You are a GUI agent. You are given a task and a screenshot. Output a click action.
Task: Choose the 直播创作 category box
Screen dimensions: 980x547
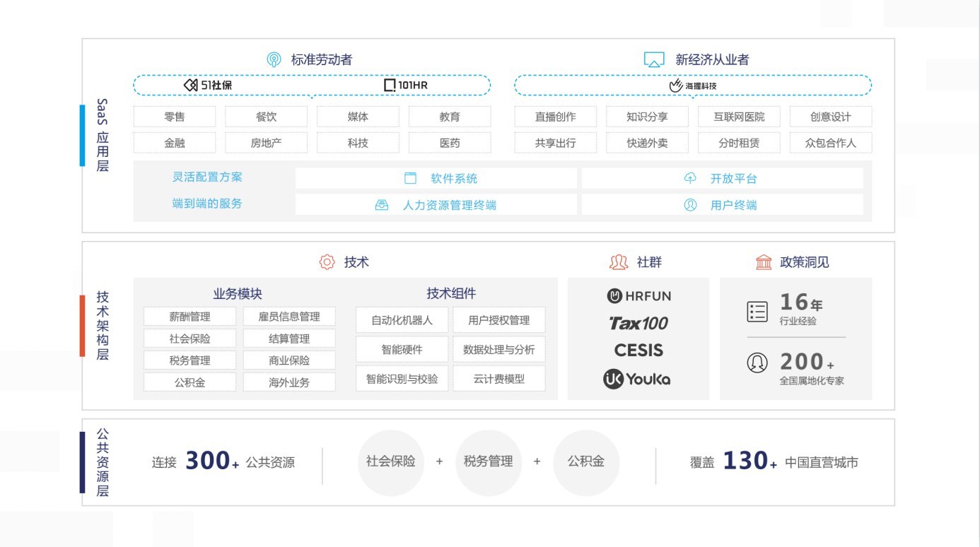click(x=555, y=117)
